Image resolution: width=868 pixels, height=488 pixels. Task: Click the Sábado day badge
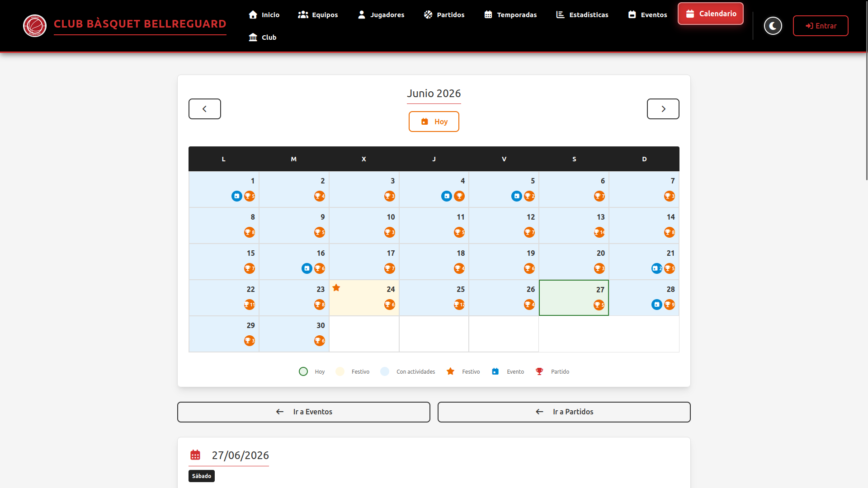[x=202, y=476]
